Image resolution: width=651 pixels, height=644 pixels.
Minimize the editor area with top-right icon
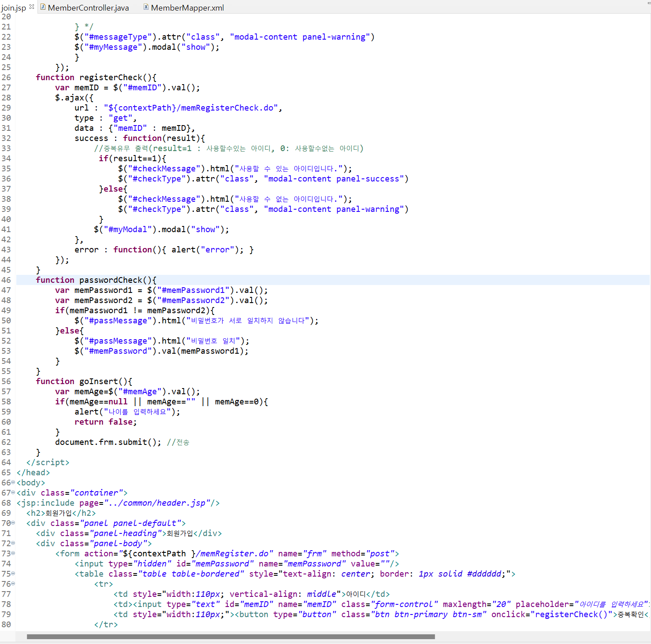coord(648,4)
